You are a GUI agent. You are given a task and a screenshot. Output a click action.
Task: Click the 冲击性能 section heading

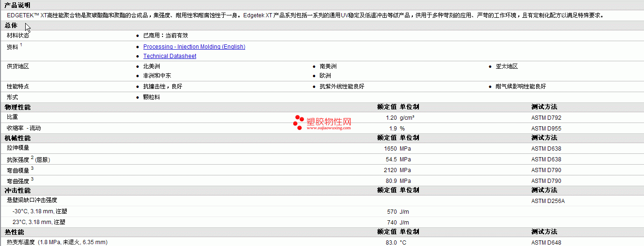point(17,190)
